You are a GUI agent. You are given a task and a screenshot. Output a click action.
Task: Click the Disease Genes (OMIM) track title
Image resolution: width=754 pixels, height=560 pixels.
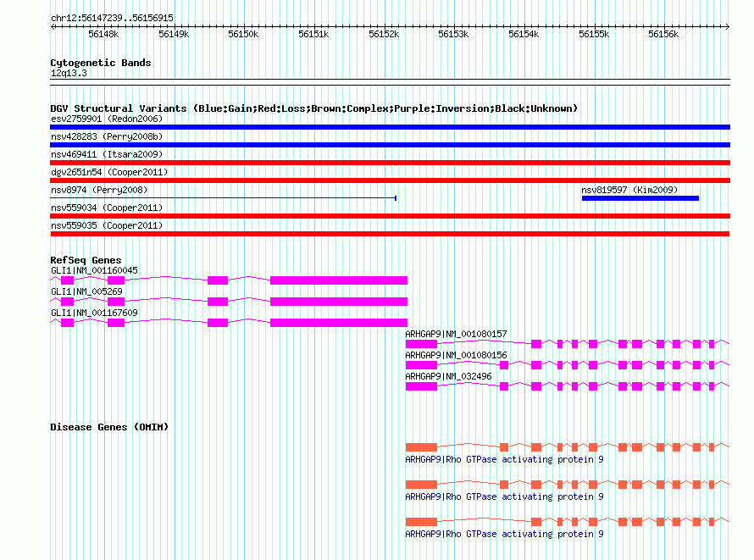109,427
